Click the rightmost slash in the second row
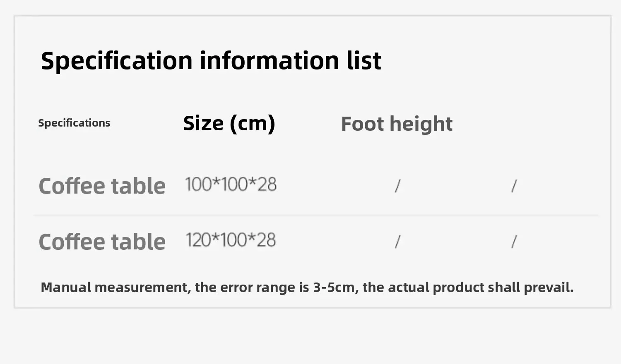Viewport: 621px width, 364px height. (514, 242)
